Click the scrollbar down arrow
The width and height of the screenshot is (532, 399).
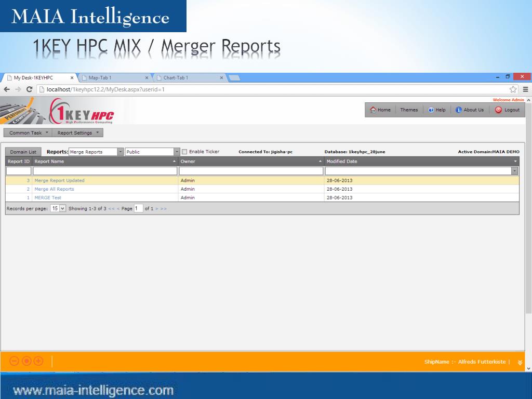click(528, 368)
